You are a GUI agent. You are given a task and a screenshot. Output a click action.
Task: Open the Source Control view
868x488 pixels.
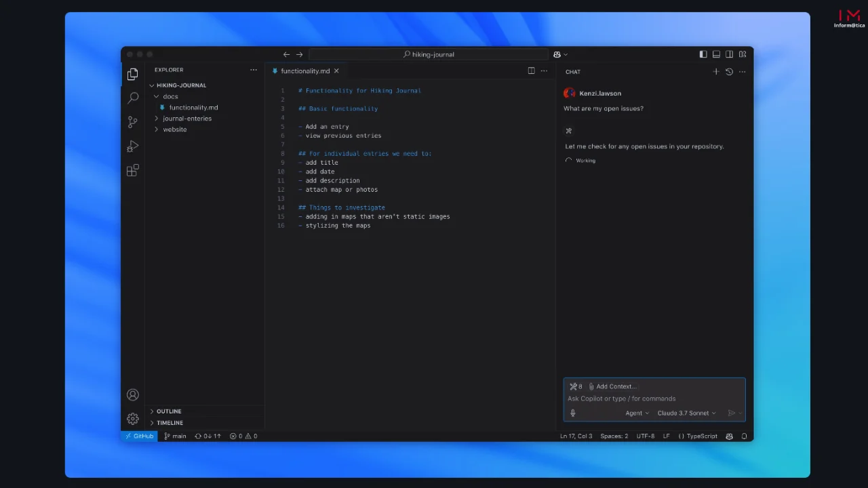[x=133, y=122]
